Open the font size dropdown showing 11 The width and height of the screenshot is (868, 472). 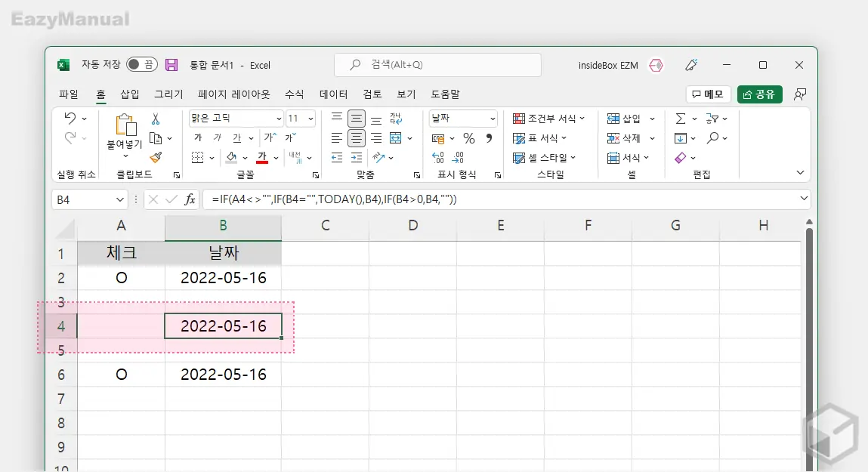click(x=299, y=119)
